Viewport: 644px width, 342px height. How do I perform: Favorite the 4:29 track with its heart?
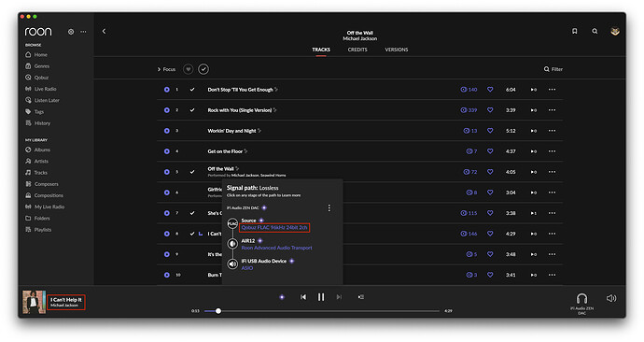pos(490,234)
